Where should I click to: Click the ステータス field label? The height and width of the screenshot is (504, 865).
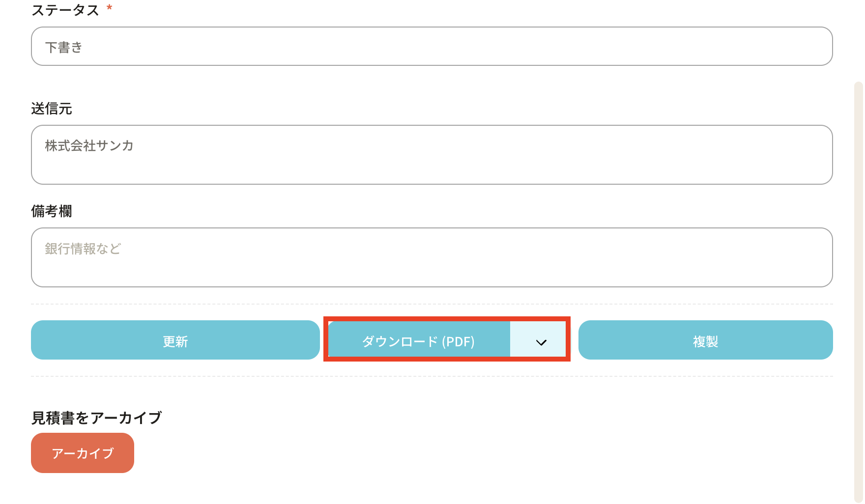[65, 10]
